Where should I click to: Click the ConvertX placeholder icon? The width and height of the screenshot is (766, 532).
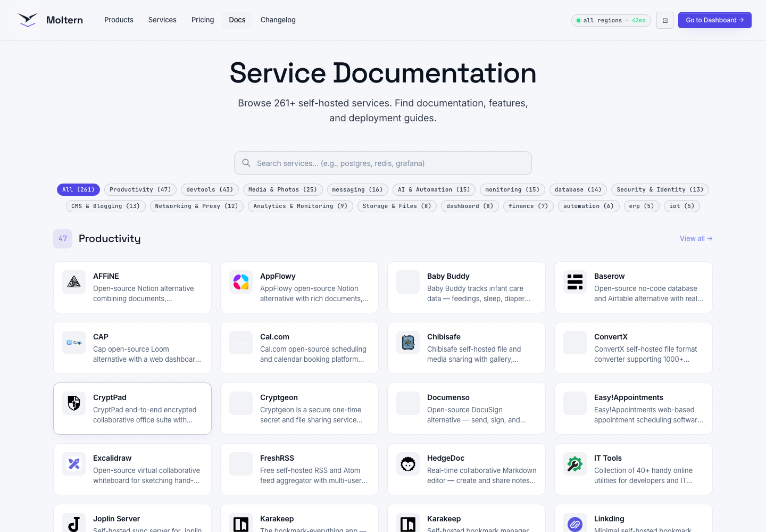tap(575, 343)
